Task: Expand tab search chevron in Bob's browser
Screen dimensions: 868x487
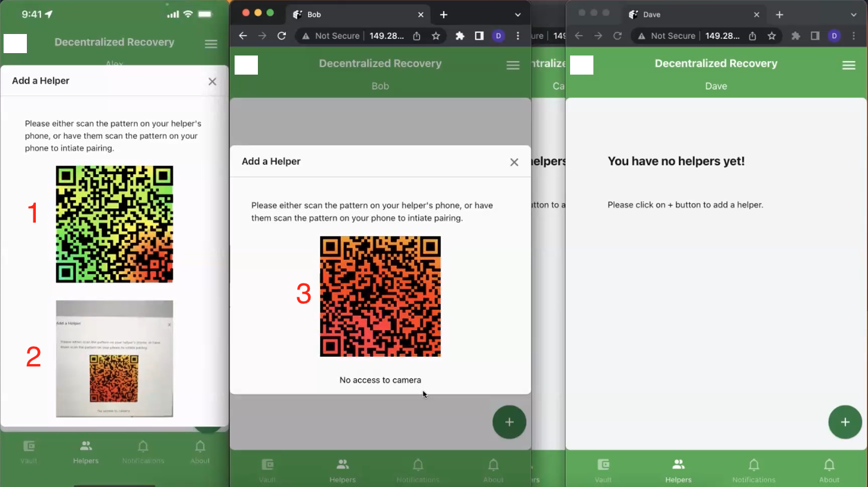Action: 518,14
